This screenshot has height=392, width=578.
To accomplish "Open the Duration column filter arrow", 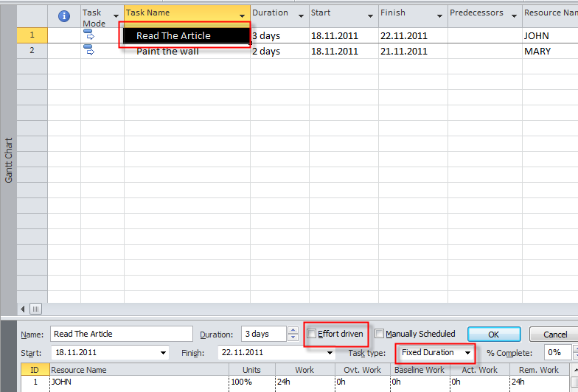I will tap(301, 16).
